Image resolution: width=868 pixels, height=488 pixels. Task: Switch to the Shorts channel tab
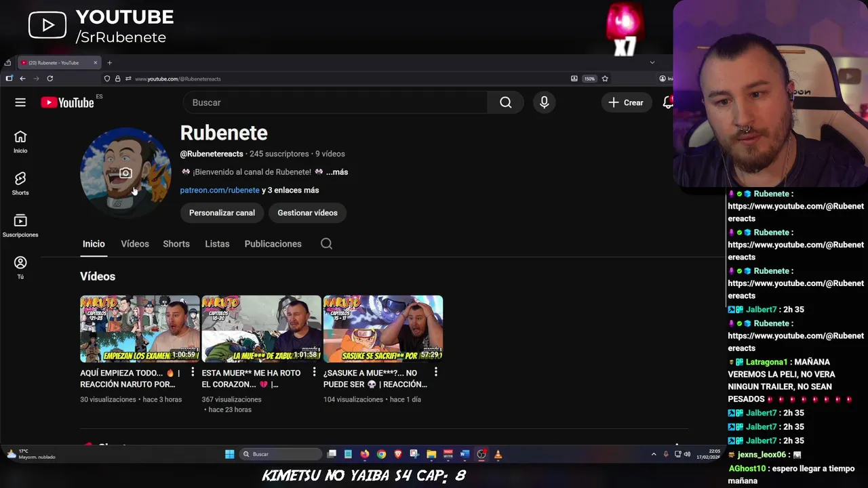(176, 244)
